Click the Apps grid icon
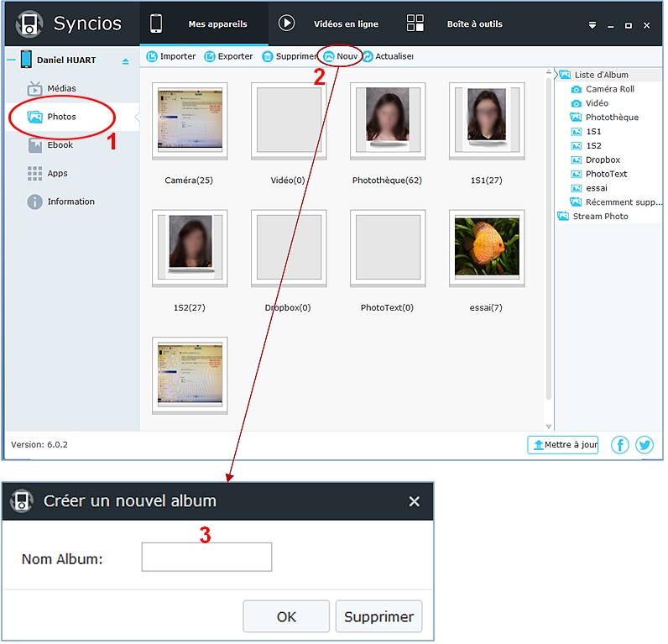This screenshot has width=668, height=644. coord(35,175)
